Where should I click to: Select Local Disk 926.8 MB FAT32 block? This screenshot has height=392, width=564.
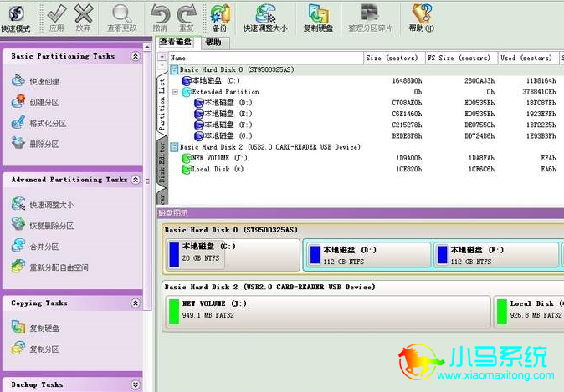click(529, 312)
